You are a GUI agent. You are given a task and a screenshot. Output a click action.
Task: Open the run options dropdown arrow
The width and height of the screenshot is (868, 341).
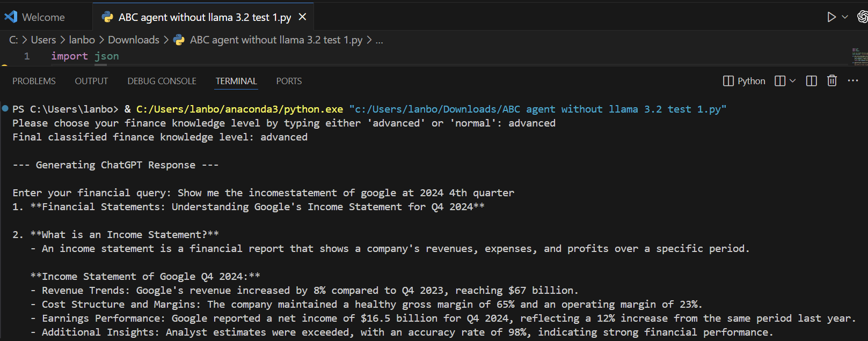pos(845,17)
